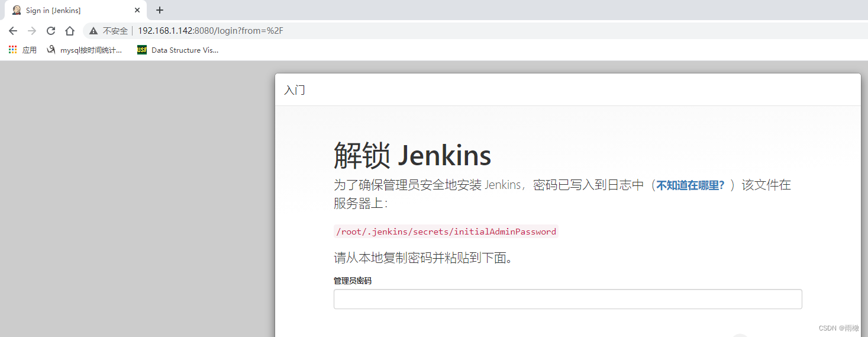Reload the page with refresh icon
Screen dimensions: 868x337
51,31
